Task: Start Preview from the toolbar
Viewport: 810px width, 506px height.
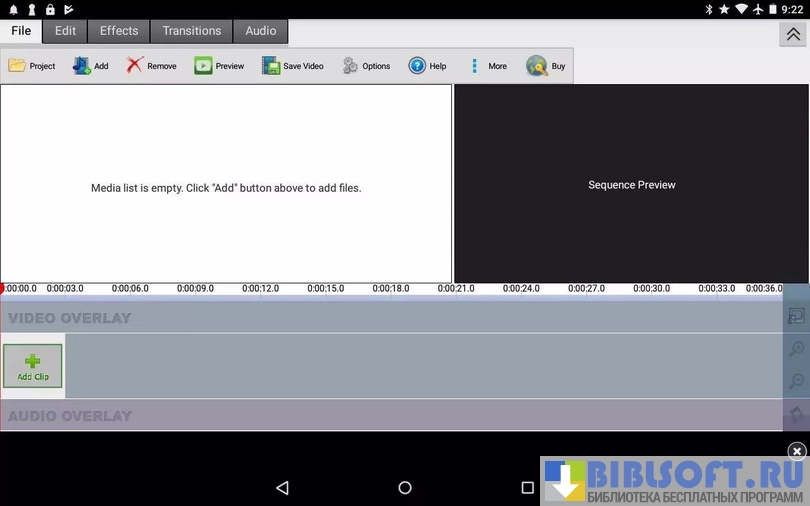Action: pos(219,66)
